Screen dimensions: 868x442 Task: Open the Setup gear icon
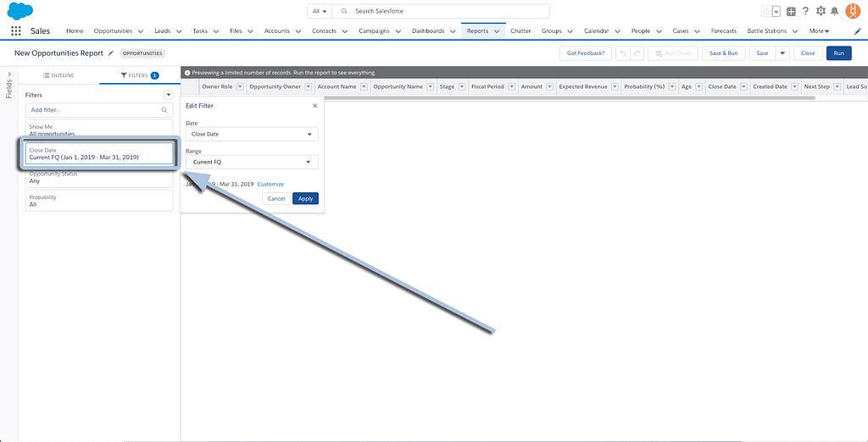tap(820, 11)
